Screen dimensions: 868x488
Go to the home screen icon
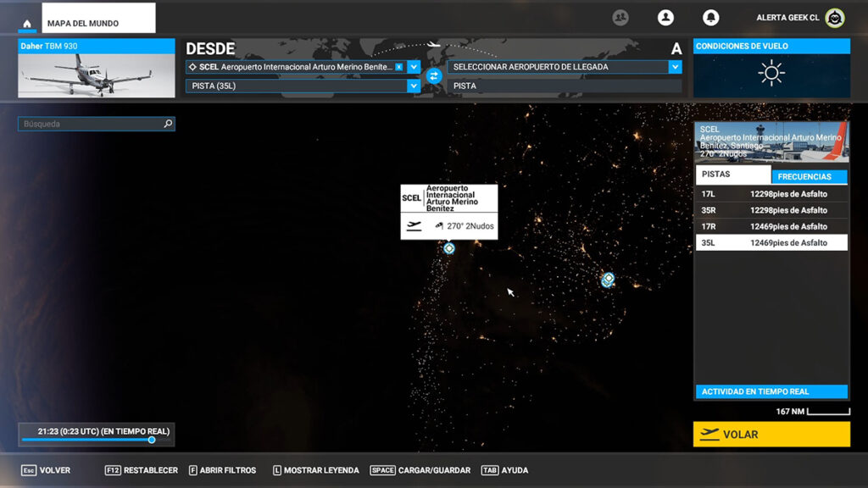coord(26,23)
